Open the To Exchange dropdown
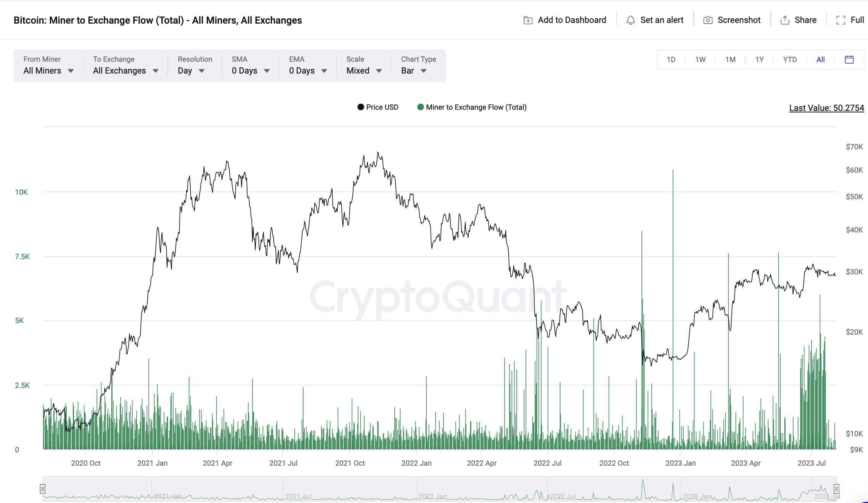Screen dimensions: 868x503 [125, 70]
